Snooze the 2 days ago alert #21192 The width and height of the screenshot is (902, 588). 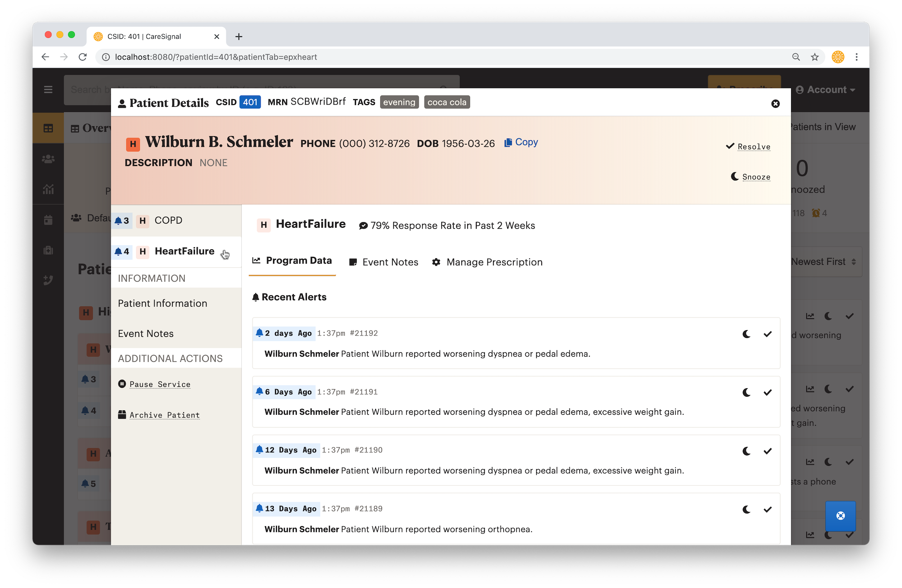tap(747, 334)
